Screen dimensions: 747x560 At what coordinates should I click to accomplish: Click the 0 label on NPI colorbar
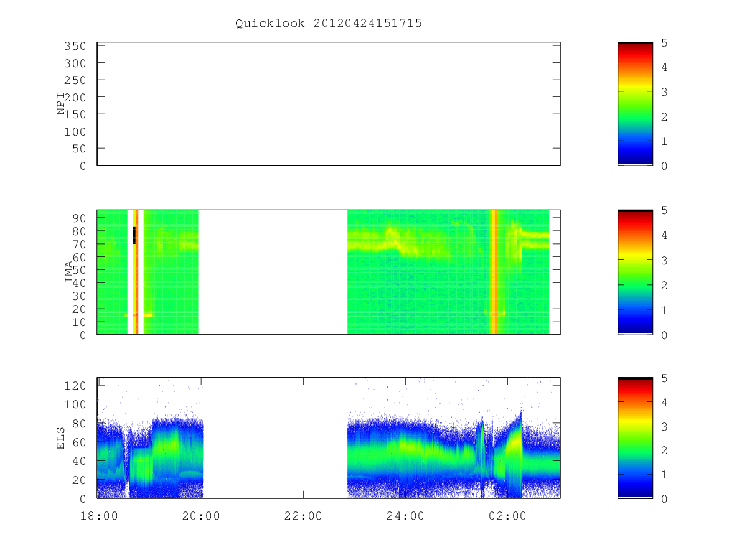click(664, 166)
